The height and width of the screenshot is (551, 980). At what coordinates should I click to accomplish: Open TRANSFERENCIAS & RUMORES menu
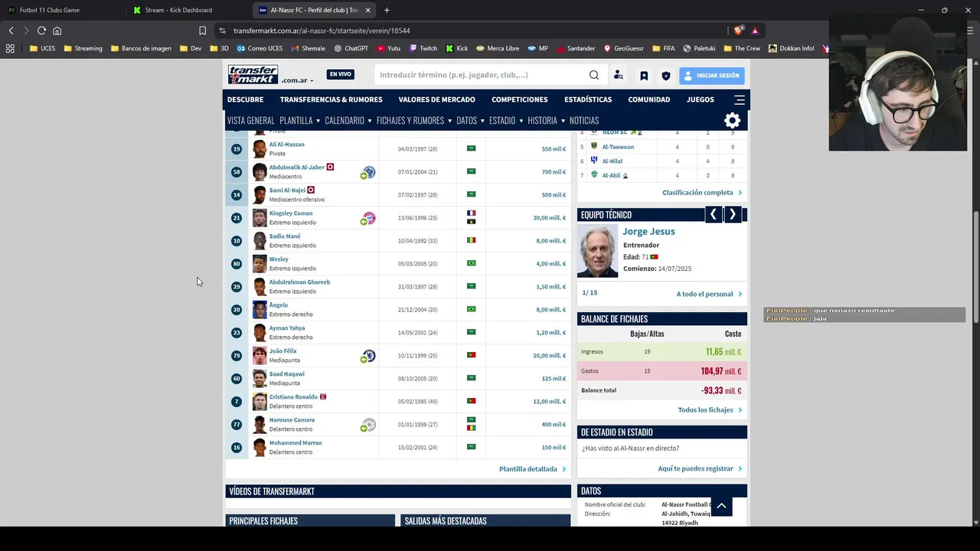click(331, 99)
